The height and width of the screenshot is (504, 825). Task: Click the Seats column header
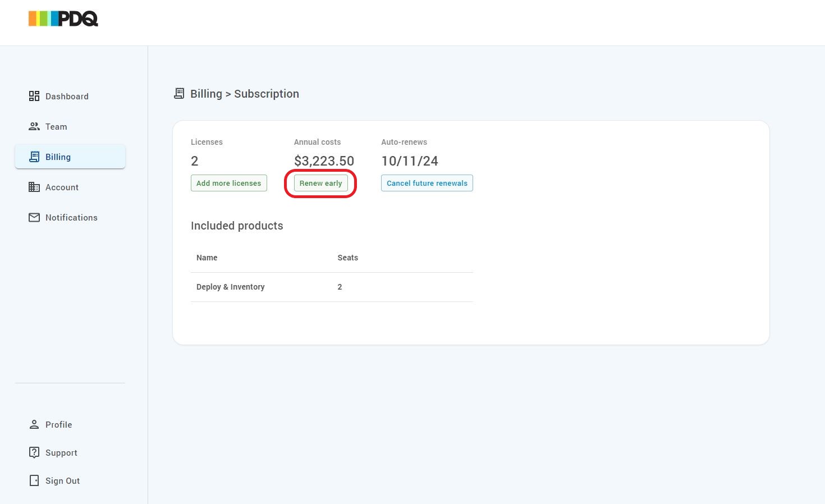[347, 258]
